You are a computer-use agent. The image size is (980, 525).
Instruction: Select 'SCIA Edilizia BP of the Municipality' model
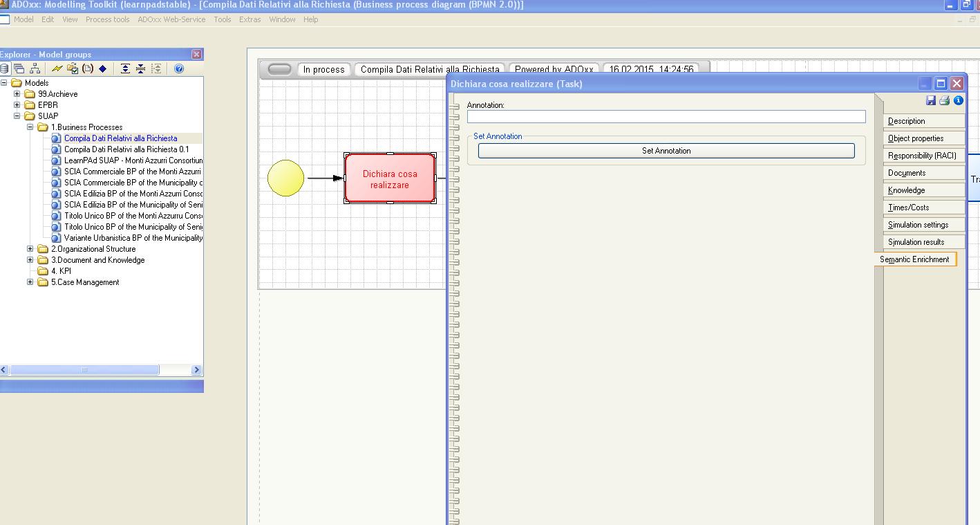coord(133,205)
